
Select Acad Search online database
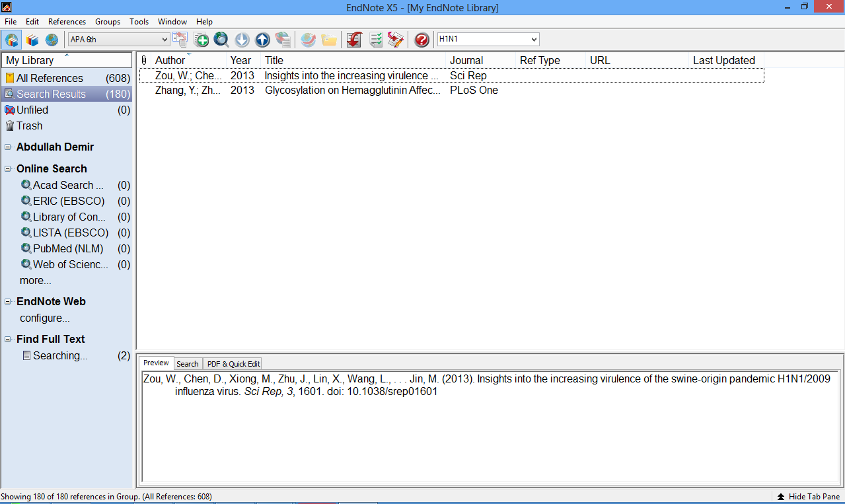[x=75, y=185]
